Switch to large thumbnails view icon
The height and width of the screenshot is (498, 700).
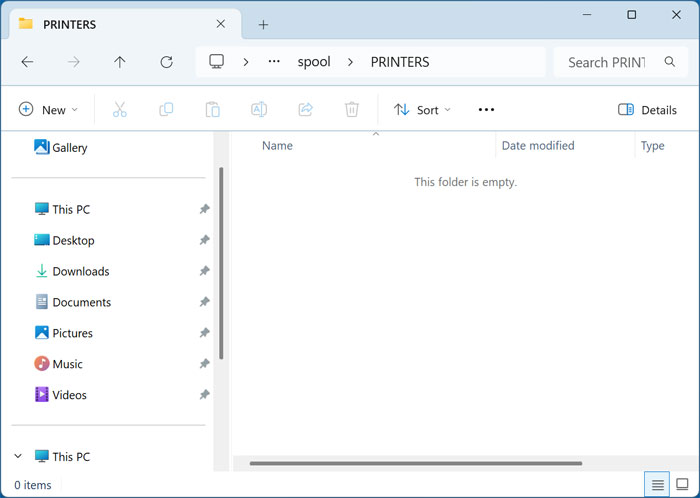click(682, 484)
